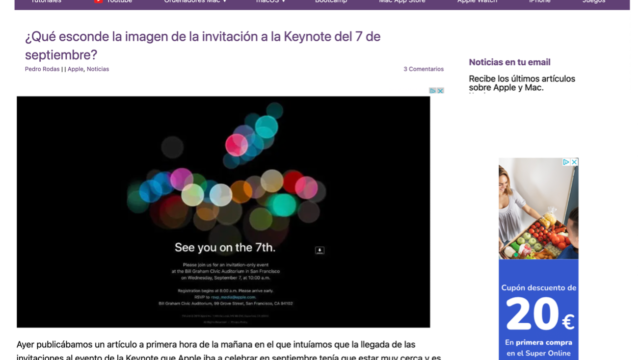Open the Bootcamp menu item in the navigation bar

click(331, 2)
